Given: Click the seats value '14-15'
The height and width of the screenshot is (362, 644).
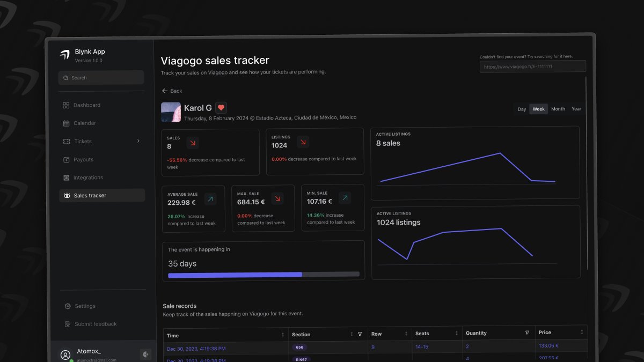Looking at the screenshot, I should click(x=422, y=346).
